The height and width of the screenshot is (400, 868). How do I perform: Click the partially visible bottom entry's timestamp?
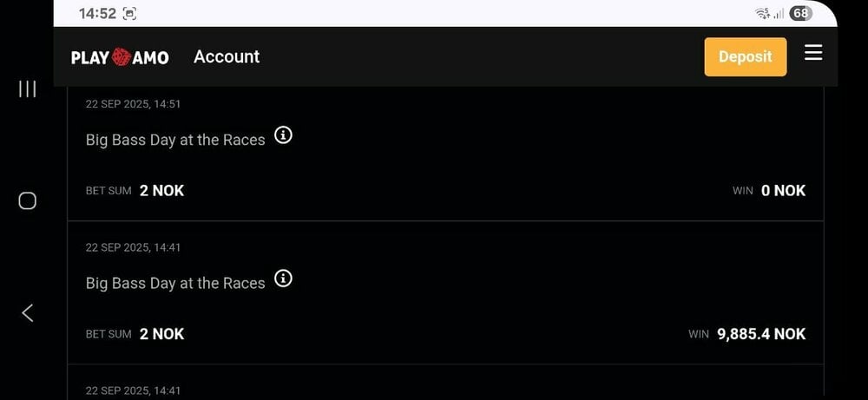[x=133, y=390]
